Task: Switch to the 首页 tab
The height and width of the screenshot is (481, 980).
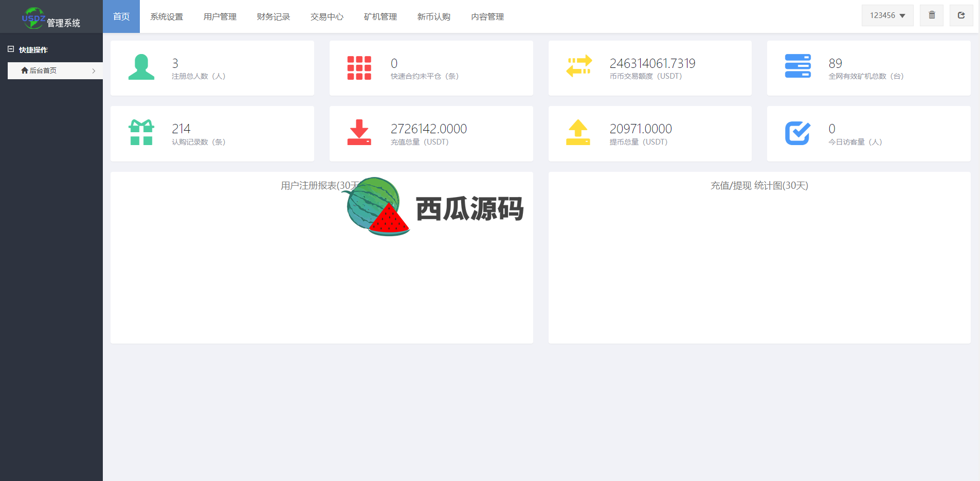Action: point(121,16)
